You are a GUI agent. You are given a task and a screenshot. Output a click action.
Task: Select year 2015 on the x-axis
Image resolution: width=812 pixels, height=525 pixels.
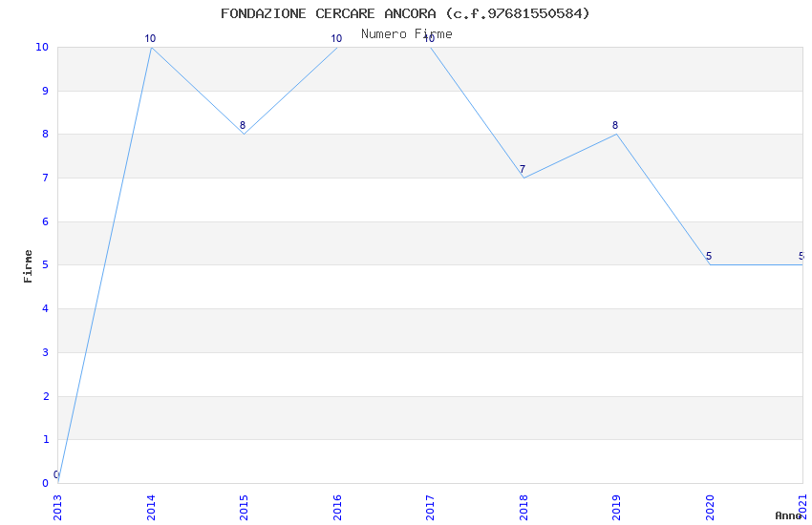tap(244, 508)
